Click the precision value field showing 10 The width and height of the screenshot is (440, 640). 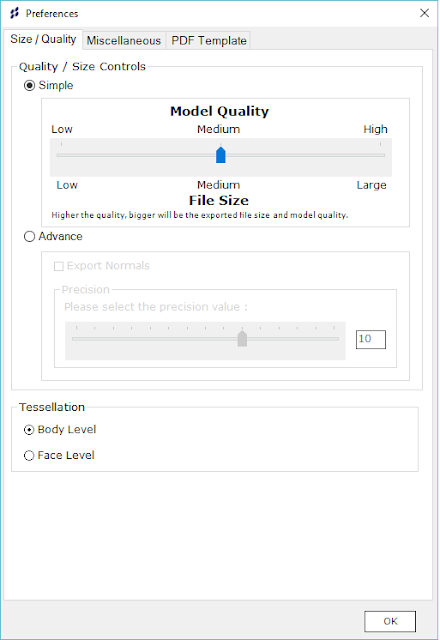(371, 339)
